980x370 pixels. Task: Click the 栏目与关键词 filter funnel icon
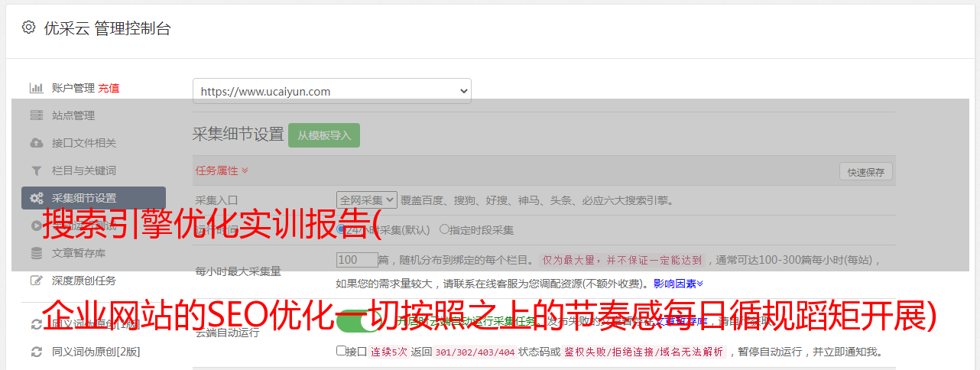coord(36,170)
